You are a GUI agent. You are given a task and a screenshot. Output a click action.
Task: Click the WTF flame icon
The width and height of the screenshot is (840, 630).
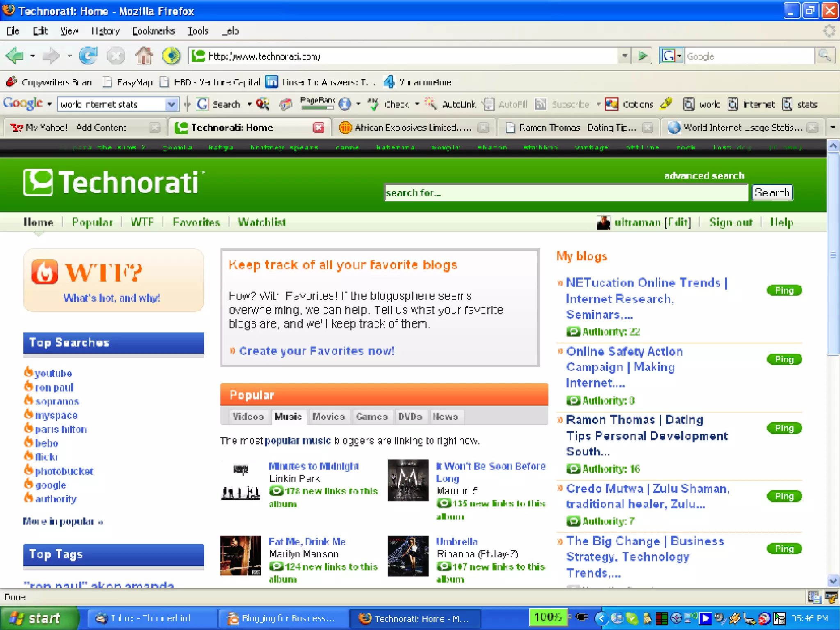pyautogui.click(x=45, y=272)
